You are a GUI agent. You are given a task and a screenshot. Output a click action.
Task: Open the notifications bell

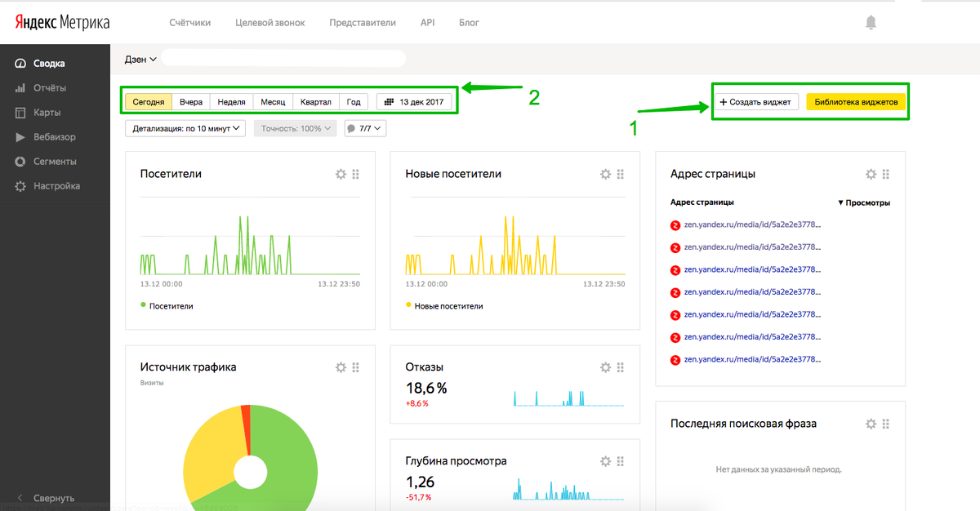click(x=871, y=23)
